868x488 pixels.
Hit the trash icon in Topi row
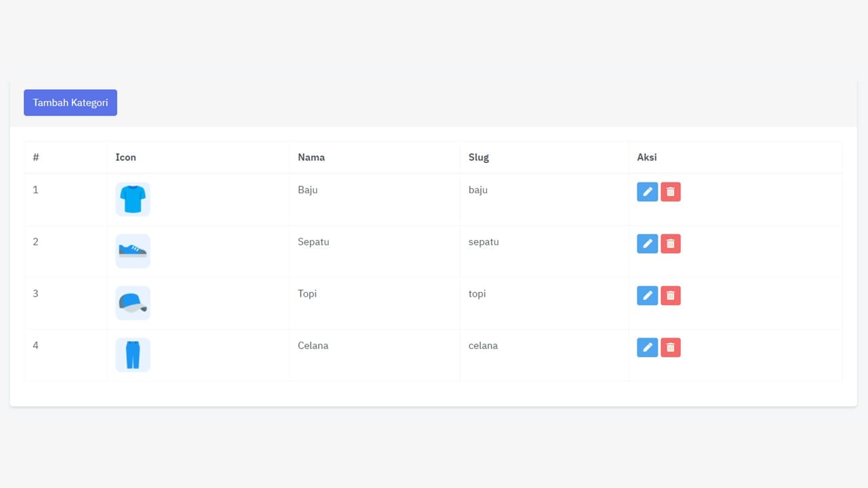(x=671, y=296)
